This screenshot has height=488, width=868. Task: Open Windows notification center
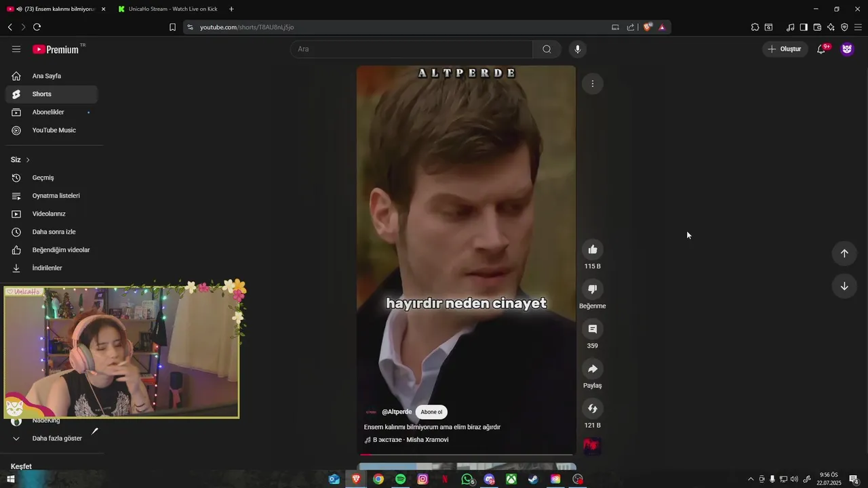854,479
